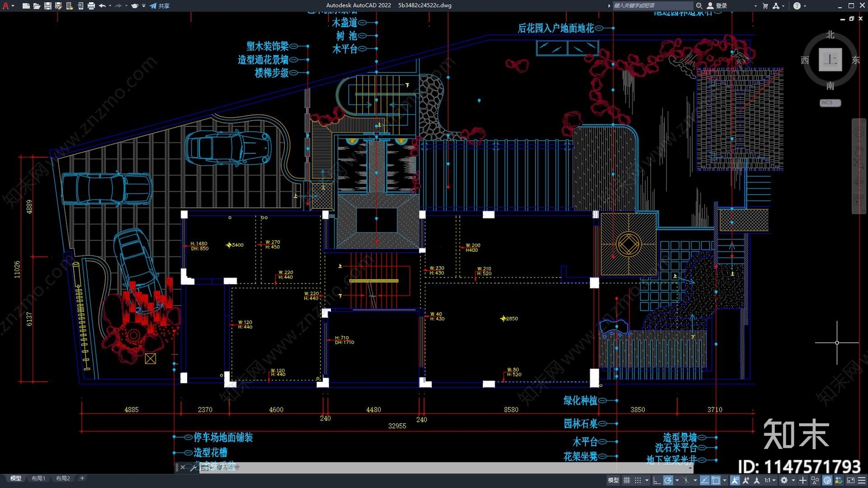
Task: Click the annotation scale sync icon
Action: pos(757,480)
